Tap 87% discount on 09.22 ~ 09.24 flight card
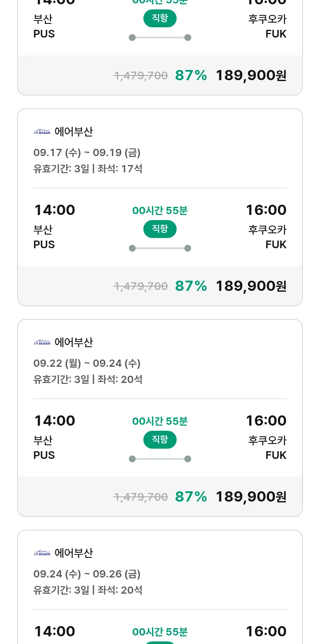The height and width of the screenshot is (644, 320). coord(191,496)
